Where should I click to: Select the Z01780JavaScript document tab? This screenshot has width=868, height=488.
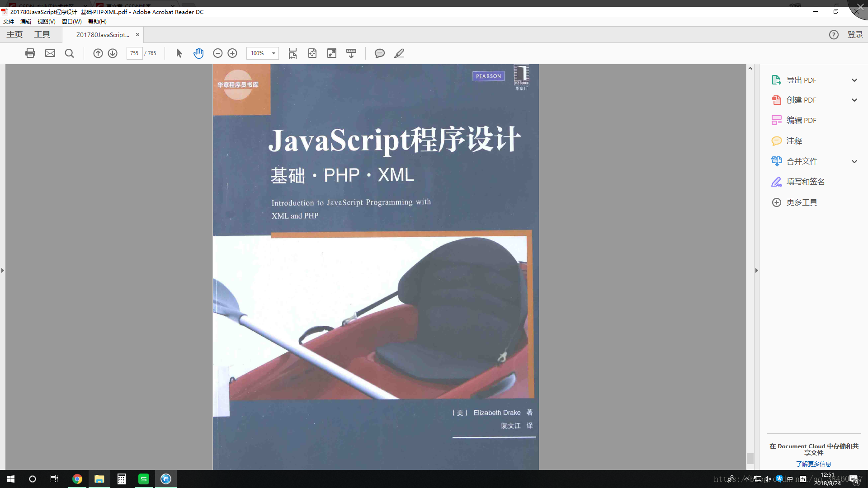103,35
